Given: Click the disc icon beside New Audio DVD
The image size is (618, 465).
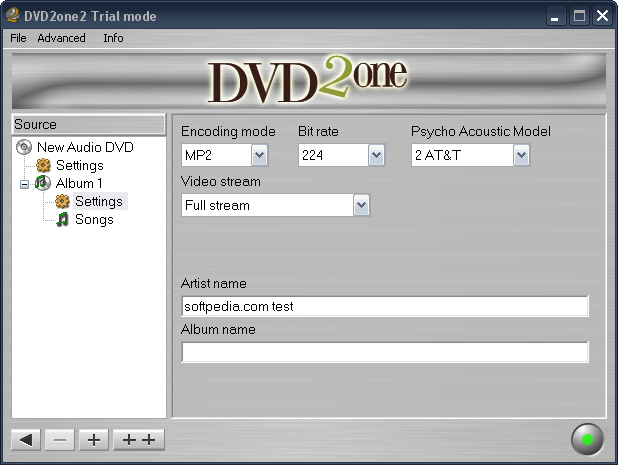Looking at the screenshot, I should point(24,147).
